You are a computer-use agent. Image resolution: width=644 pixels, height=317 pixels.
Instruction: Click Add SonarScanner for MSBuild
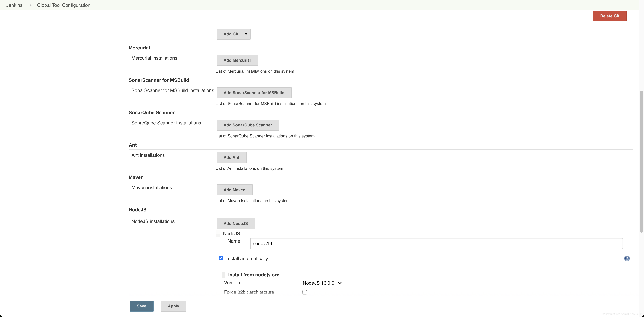click(254, 93)
